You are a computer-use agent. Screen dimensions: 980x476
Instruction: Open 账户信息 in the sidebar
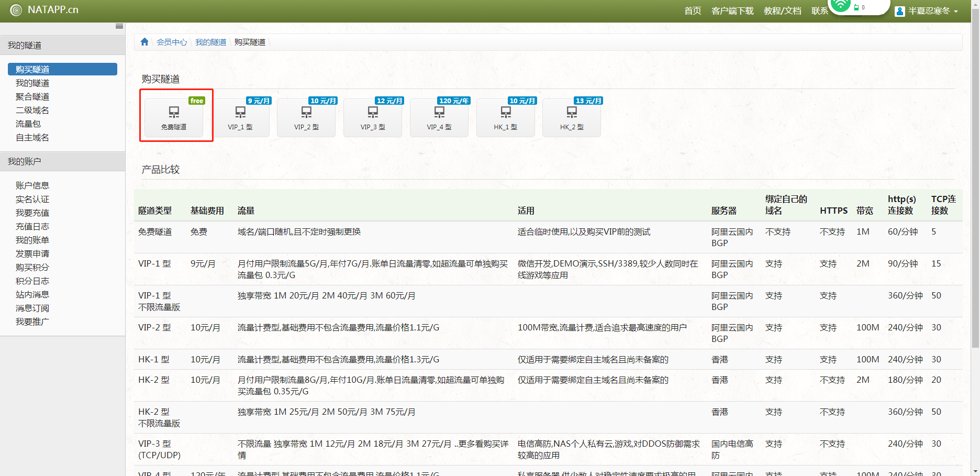tap(32, 185)
